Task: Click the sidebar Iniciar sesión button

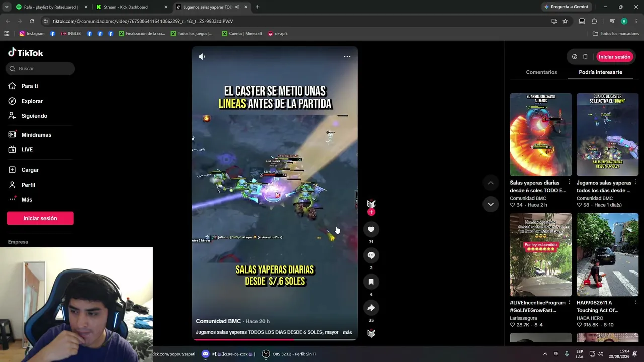Action: (x=40, y=218)
